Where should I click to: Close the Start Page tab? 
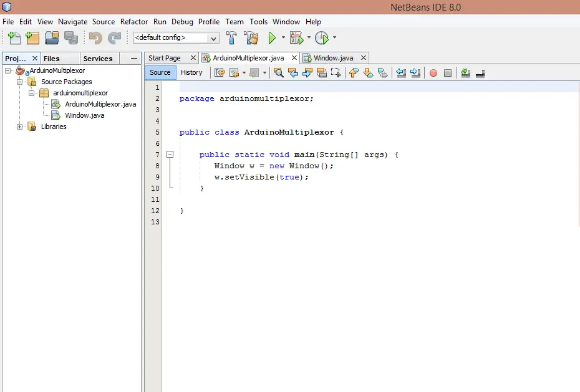tap(193, 57)
